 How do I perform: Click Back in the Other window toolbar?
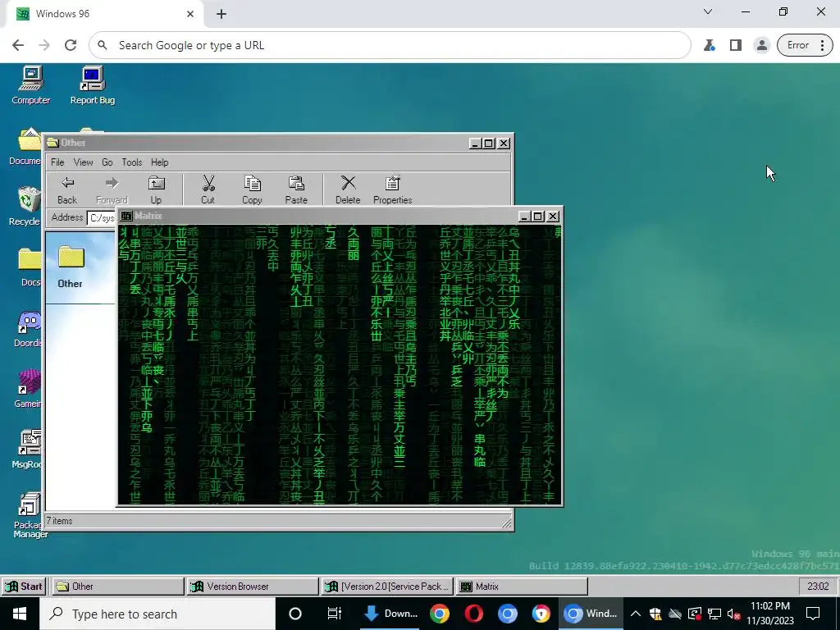tap(67, 190)
